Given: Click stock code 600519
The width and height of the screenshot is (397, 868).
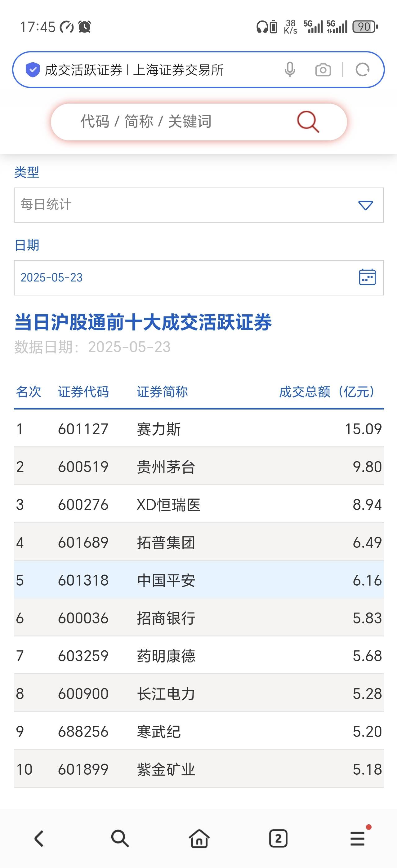Looking at the screenshot, I should 83,467.
